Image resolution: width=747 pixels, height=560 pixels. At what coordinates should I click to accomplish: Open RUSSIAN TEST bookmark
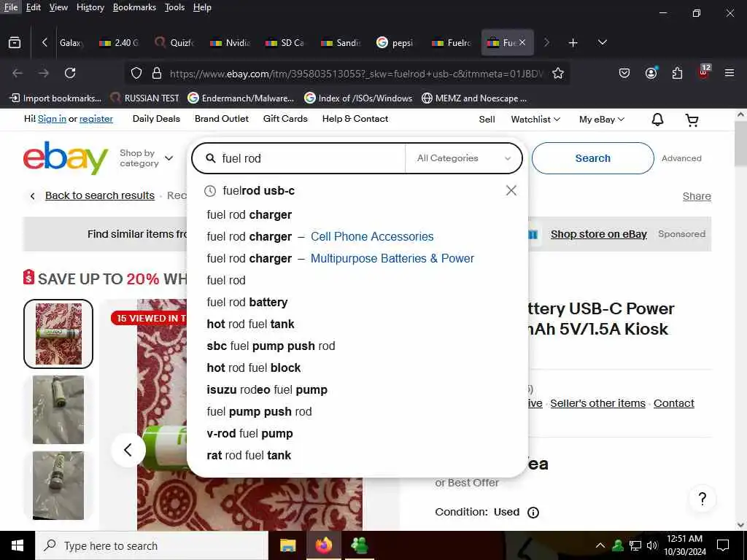tap(145, 98)
